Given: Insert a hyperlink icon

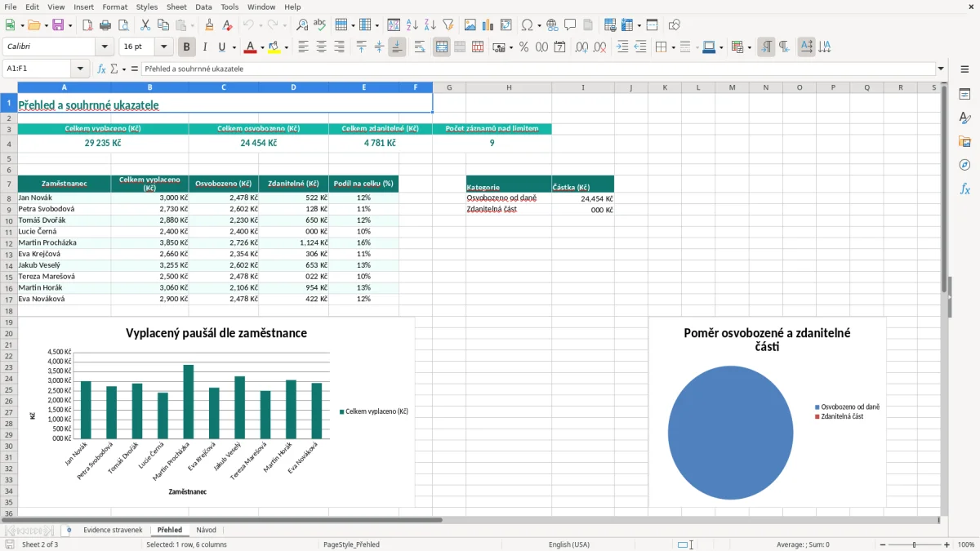Looking at the screenshot, I should [x=552, y=25].
